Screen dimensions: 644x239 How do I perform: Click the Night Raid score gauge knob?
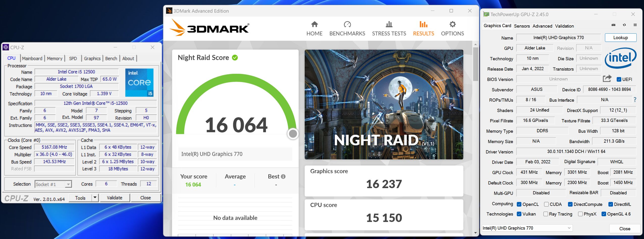tap(293, 134)
